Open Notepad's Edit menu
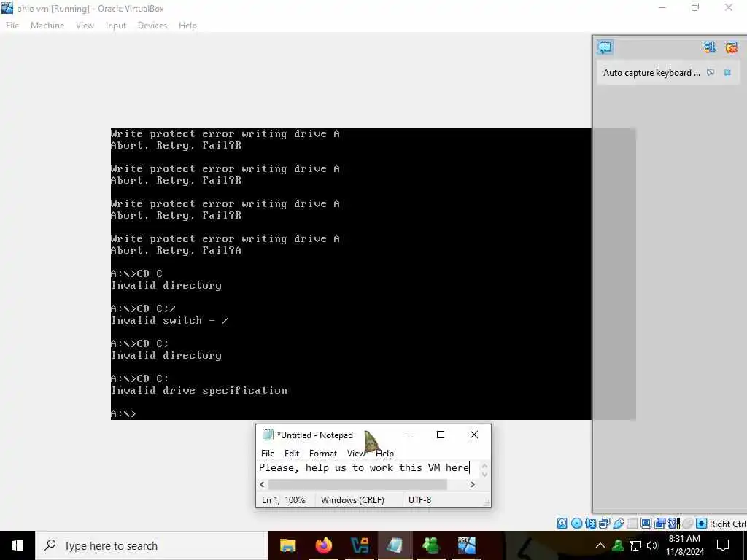The width and height of the screenshot is (747, 560). [x=292, y=454]
